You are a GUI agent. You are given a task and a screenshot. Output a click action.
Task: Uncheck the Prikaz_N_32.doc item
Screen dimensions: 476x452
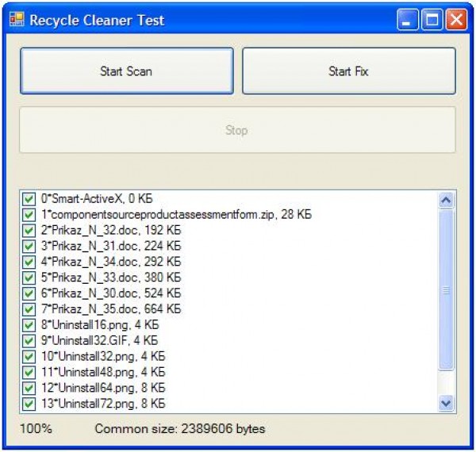point(29,230)
